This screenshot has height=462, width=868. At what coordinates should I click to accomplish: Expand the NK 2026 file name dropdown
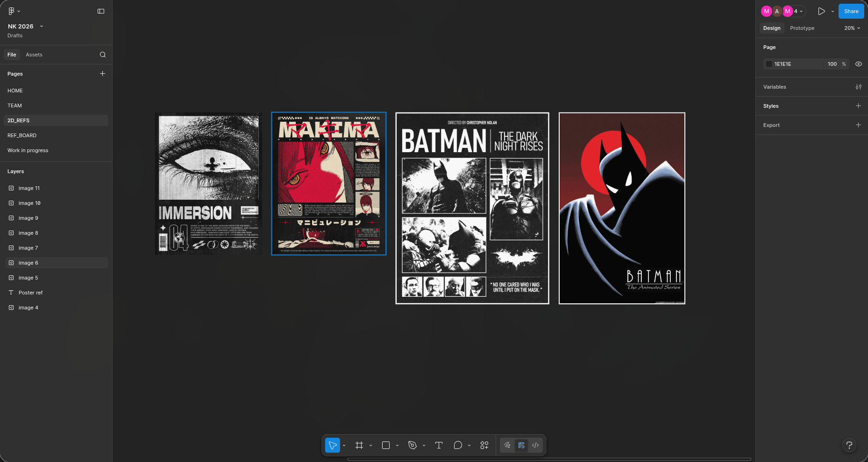click(42, 26)
